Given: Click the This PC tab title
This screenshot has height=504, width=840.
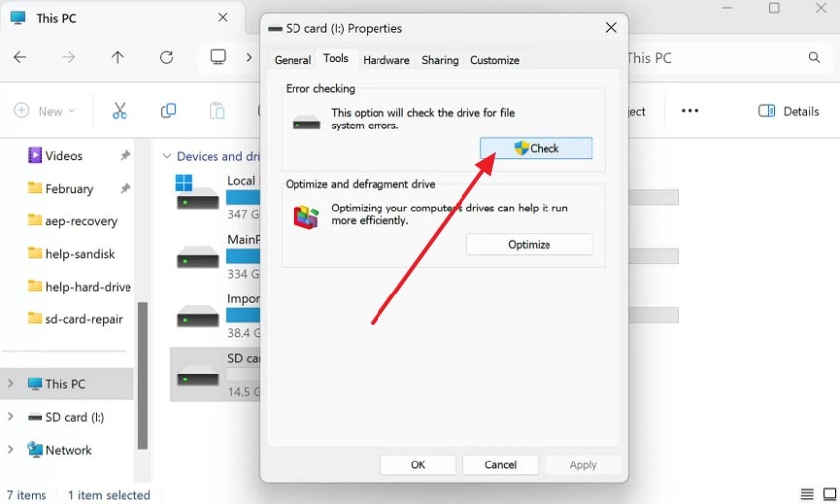Looking at the screenshot, I should click(x=56, y=18).
